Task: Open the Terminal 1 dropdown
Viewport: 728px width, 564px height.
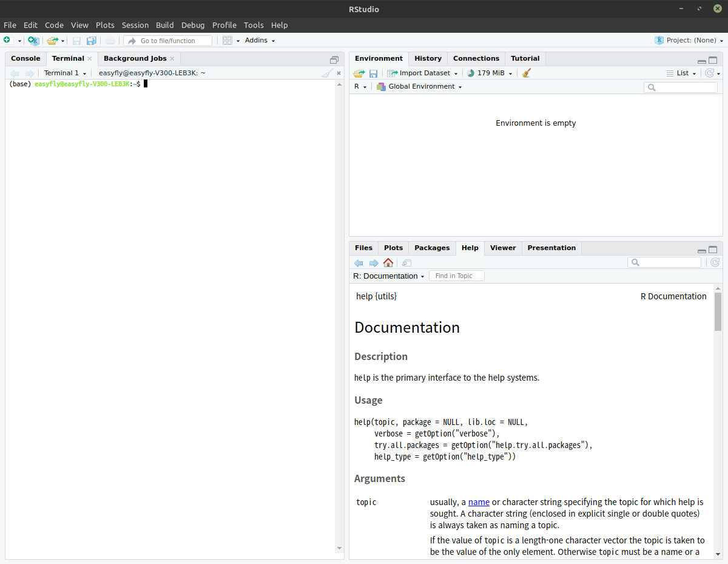Action: click(x=66, y=73)
